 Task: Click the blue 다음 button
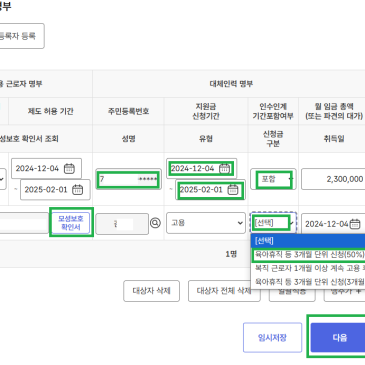coord(338,337)
